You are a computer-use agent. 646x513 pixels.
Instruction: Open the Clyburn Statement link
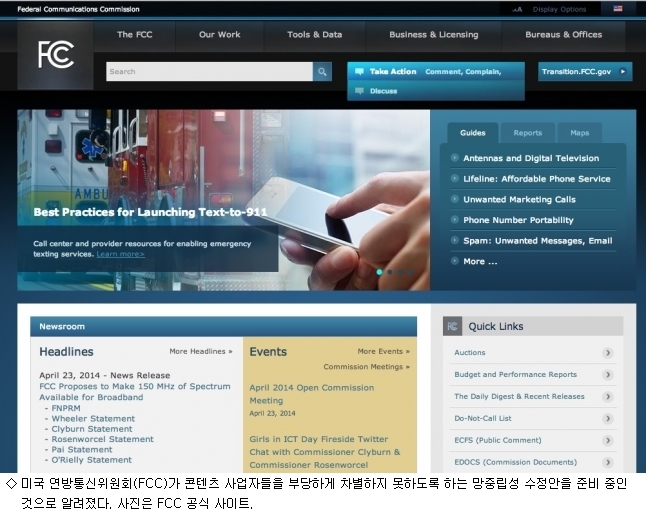92,429
